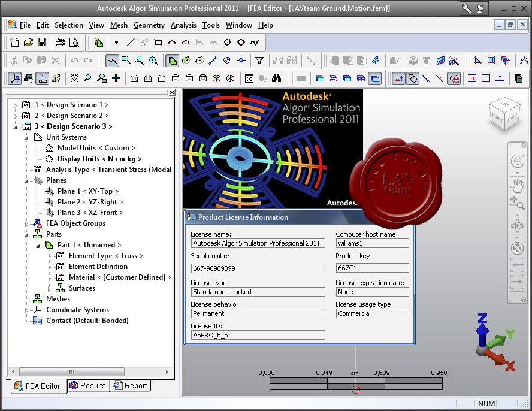Open an existing file via folder icon
Viewport: 532px width, 411px height.
pos(28,42)
